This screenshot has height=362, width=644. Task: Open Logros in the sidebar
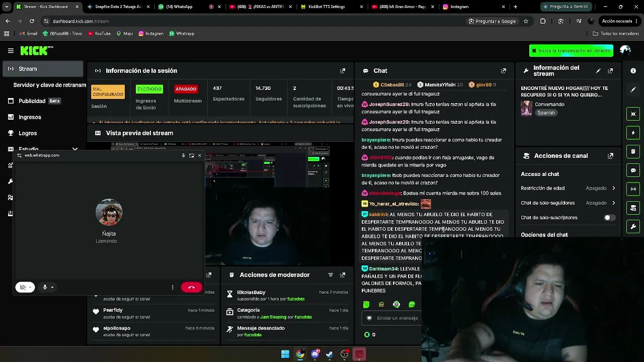[x=43, y=133]
